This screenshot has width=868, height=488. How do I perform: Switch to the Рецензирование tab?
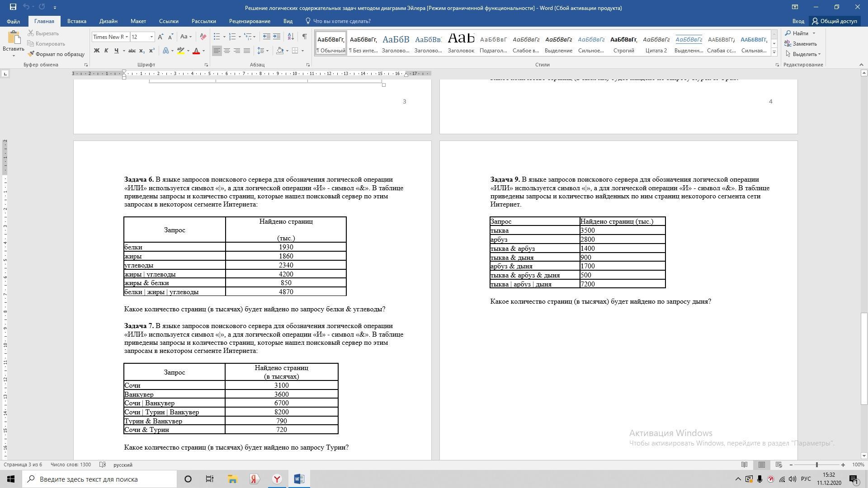click(x=250, y=21)
